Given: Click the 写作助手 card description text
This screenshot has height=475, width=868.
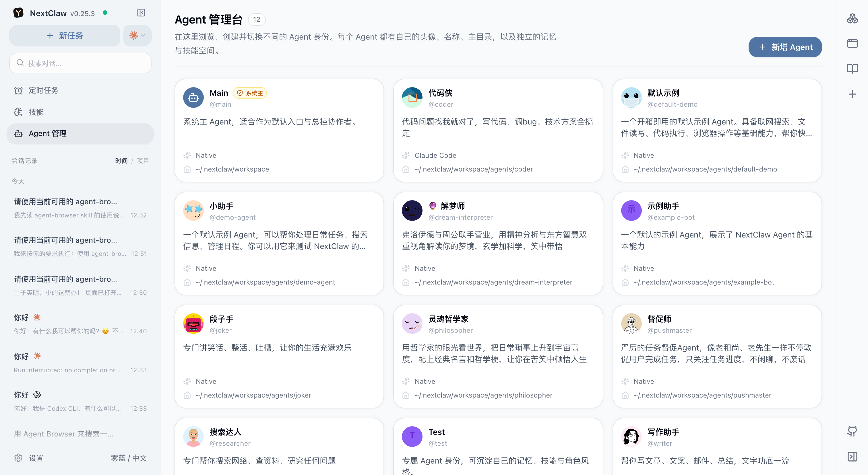Looking at the screenshot, I should [705, 461].
